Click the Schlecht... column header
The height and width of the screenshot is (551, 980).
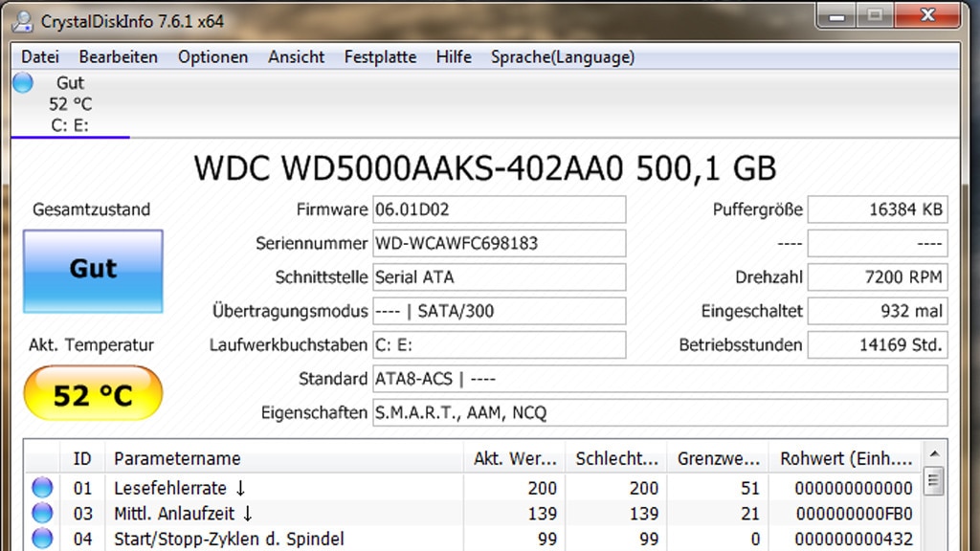tap(616, 458)
